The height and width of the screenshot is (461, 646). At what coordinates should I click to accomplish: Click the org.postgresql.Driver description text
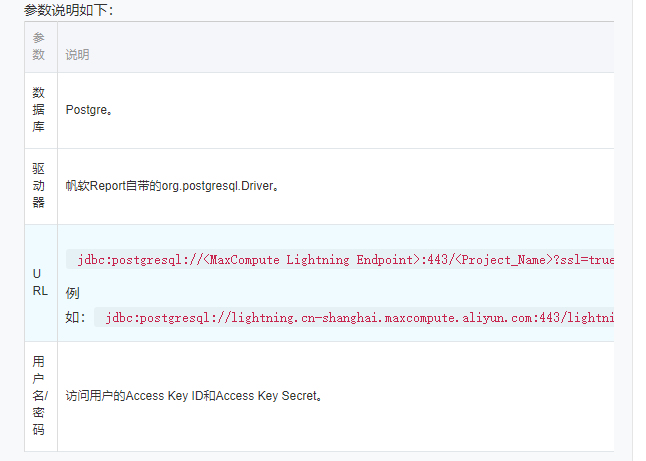point(173,186)
